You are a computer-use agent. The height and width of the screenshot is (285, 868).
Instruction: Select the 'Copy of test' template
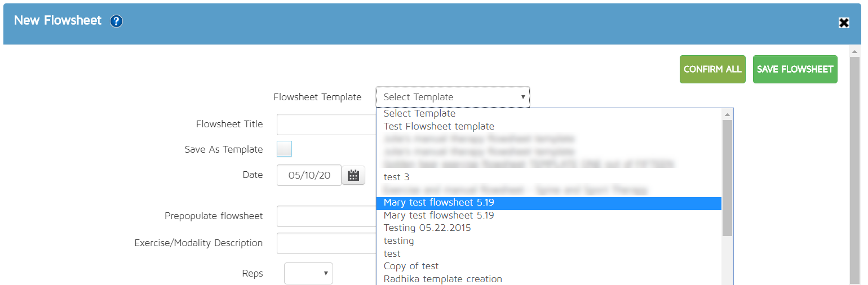pos(411,266)
